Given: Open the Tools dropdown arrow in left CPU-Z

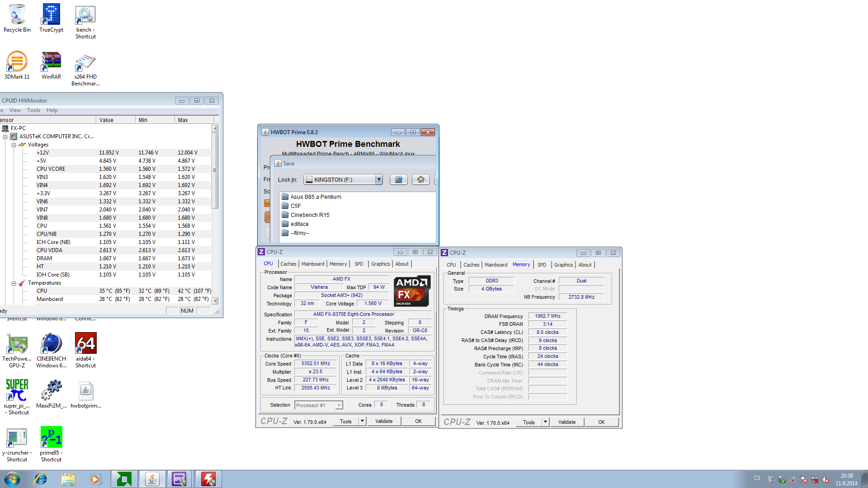Looking at the screenshot, I should tap(362, 421).
